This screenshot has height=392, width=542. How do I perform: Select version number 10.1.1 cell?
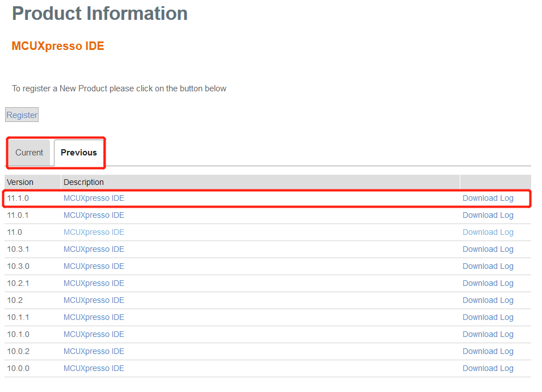(18, 317)
